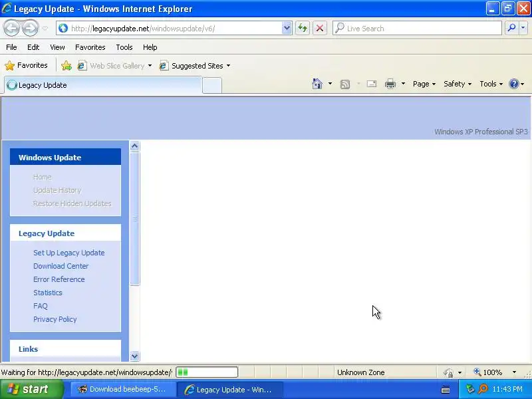532x399 pixels.
Task: Open the Help menu
Action: click(150, 47)
